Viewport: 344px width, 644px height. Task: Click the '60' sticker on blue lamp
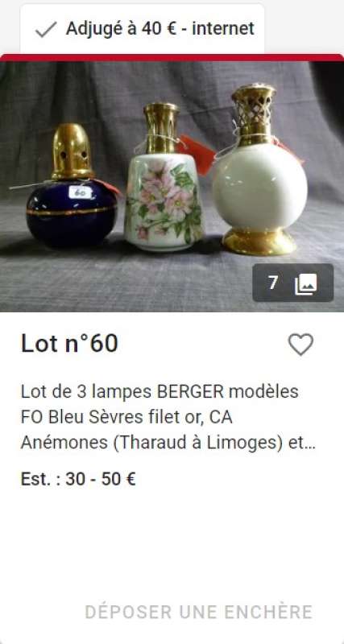coord(79,192)
